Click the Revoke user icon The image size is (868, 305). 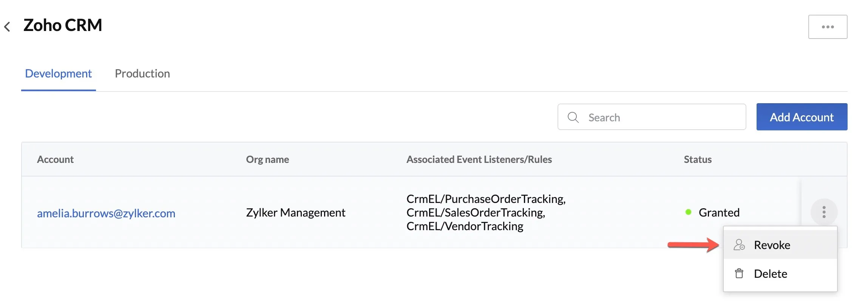click(739, 245)
